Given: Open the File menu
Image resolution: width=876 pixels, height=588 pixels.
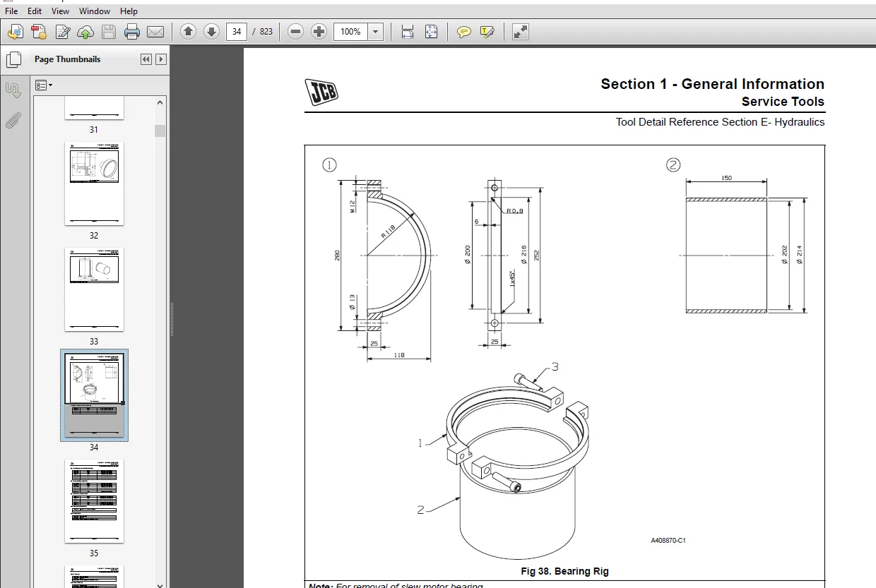Looking at the screenshot, I should [11, 11].
